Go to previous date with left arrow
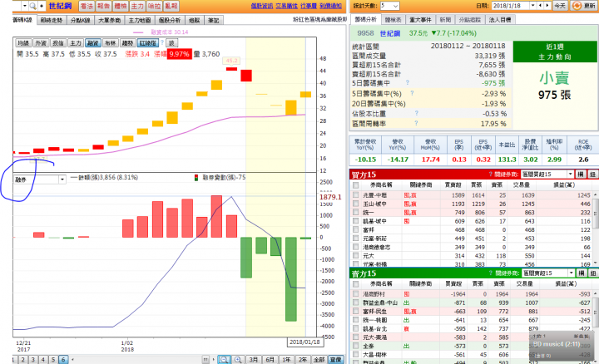This screenshot has height=364, width=599. (x=540, y=6)
